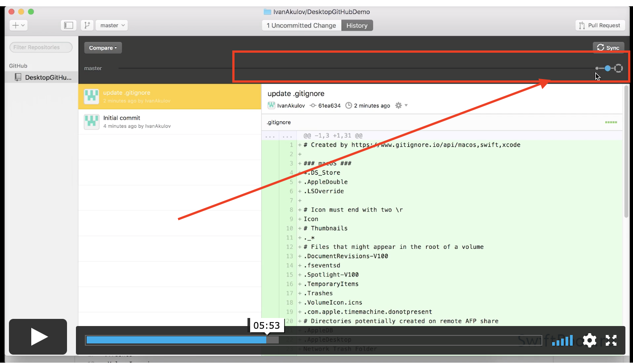This screenshot has height=364, width=633.
Task: Click the commit hash icon beside 61ea634
Action: point(313,106)
